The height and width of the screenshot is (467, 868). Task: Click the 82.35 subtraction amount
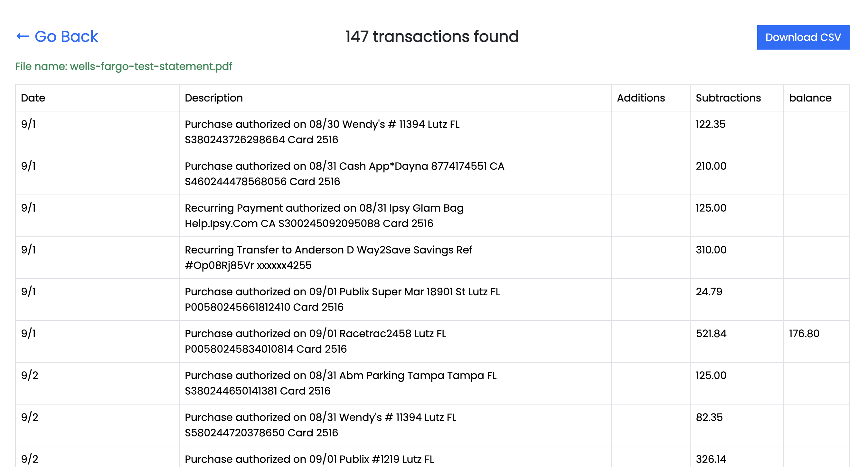click(x=709, y=417)
